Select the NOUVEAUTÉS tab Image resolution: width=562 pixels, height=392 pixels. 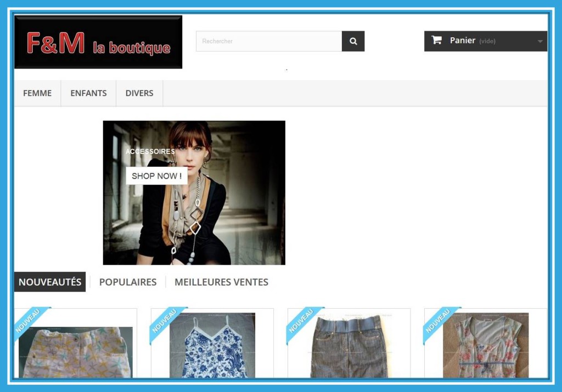pyautogui.click(x=50, y=282)
